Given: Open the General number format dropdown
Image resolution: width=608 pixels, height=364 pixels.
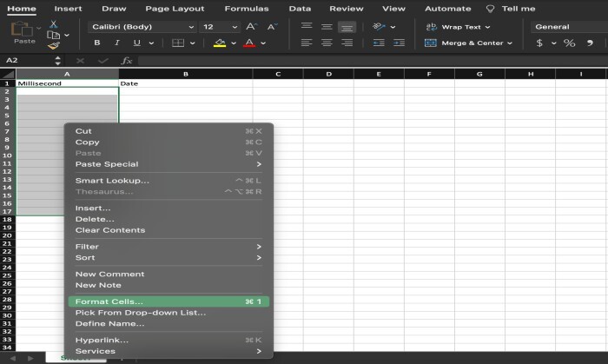Looking at the screenshot, I should 569,27.
